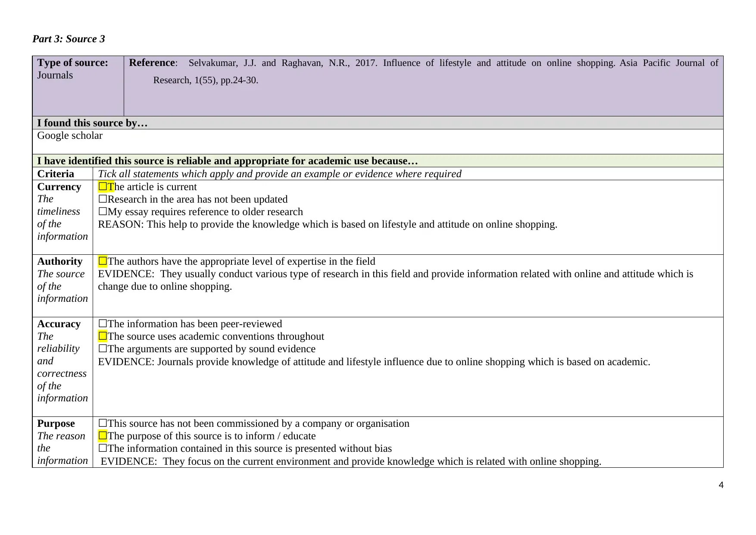Select the 'Journals' source type text
Image resolution: width=756 pixels, height=535 pixels.
55,75
